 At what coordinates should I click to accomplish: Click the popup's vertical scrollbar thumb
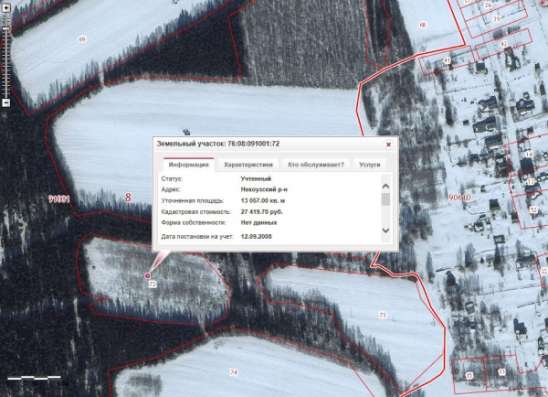click(x=386, y=200)
